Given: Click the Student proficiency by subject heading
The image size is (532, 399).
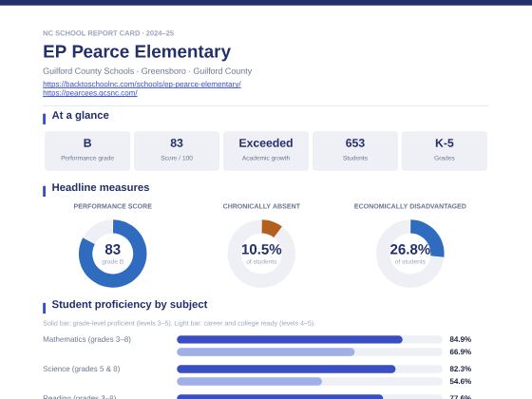Looking at the screenshot, I should [129, 305].
